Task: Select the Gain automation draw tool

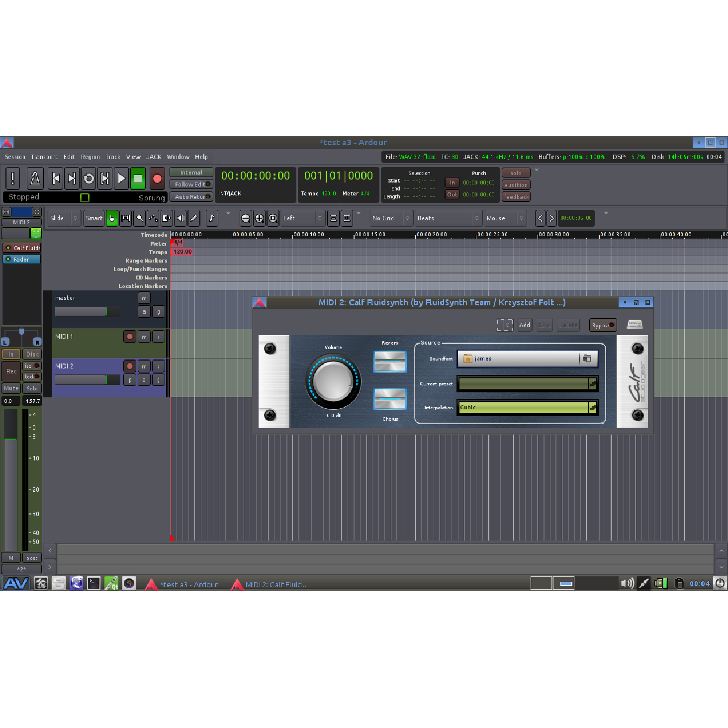Action: (153, 218)
